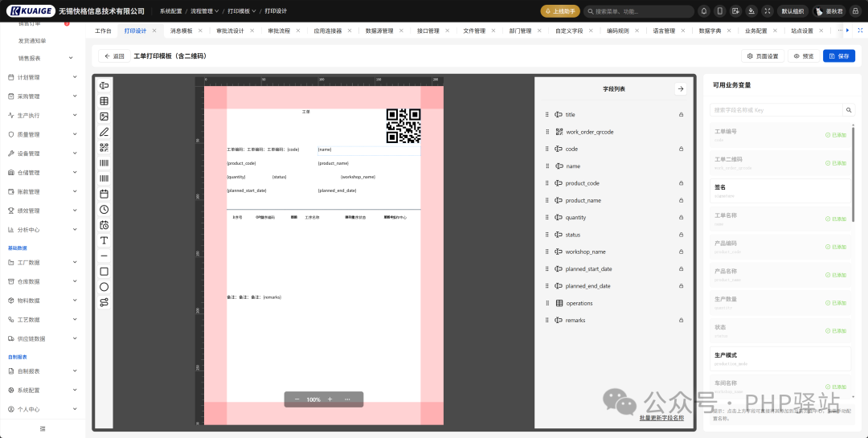The height and width of the screenshot is (438, 868).
Task: Click the 预览 preview button
Action: 803,56
